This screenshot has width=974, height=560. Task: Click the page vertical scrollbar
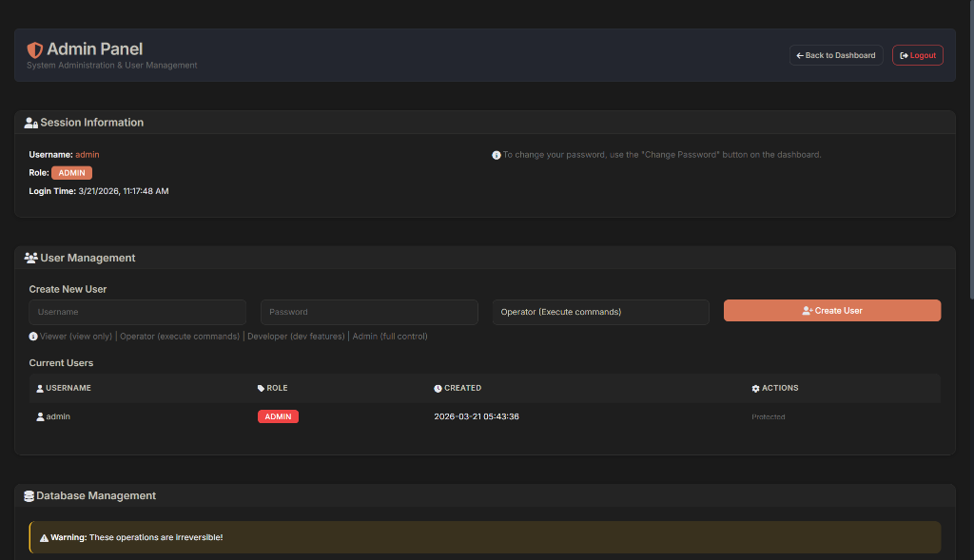(x=969, y=152)
